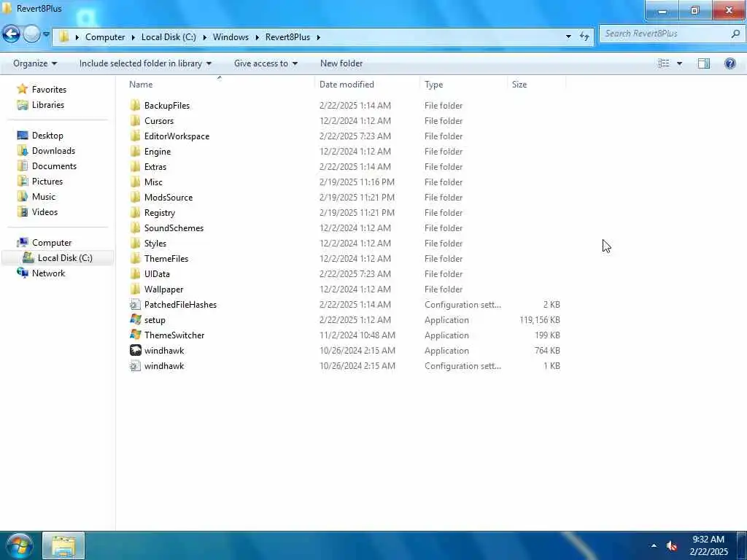
Task: Click the search magnifier icon
Action: tap(735, 34)
